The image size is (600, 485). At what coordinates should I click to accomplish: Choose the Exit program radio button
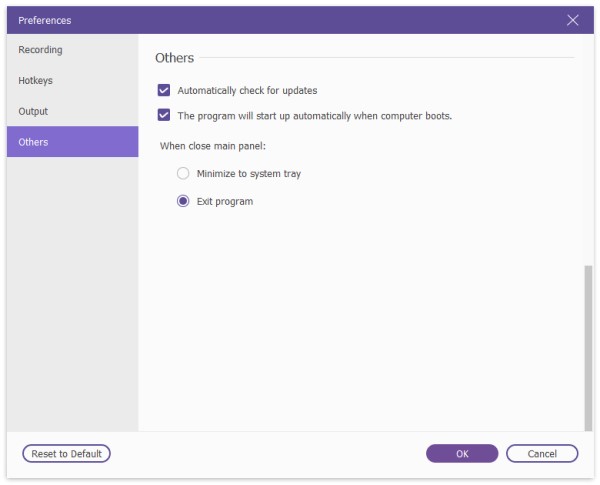(x=183, y=201)
